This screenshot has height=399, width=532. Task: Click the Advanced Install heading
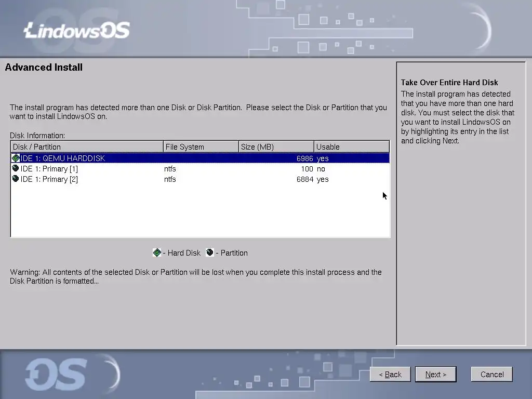click(x=44, y=67)
